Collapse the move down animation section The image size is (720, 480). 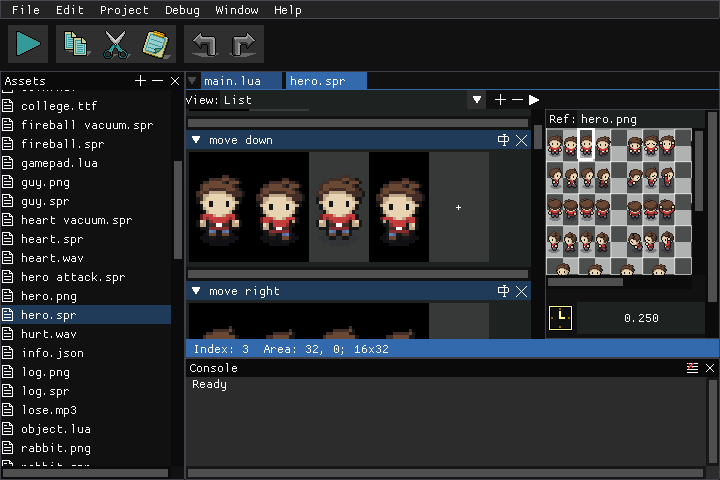[196, 140]
